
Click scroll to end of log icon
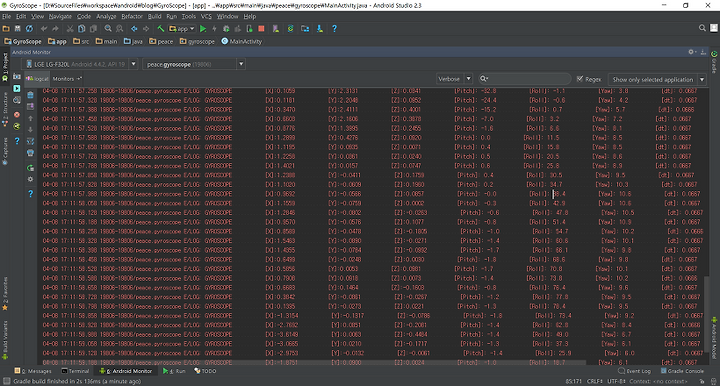[x=30, y=106]
